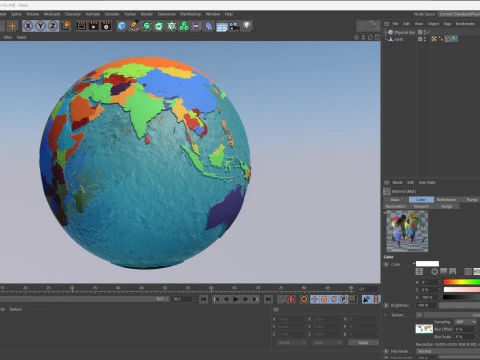Collapse the material preview arrow
Image resolution: width=480 pixels, height=360 pixels.
click(384, 212)
